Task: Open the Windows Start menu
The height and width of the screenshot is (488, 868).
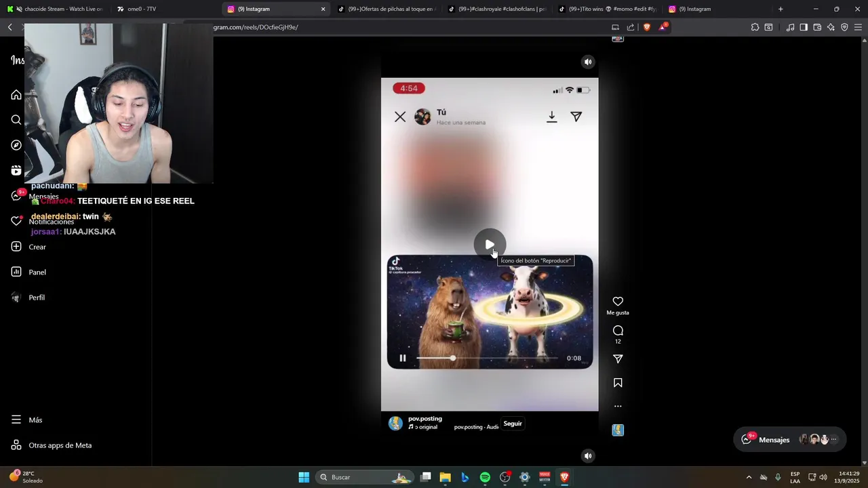Action: click(x=304, y=477)
